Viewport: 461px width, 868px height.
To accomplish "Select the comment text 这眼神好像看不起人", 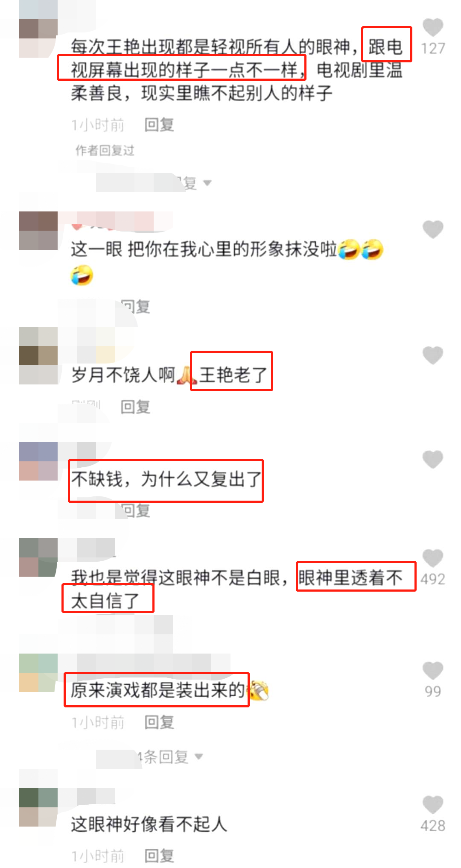I will point(149,824).
